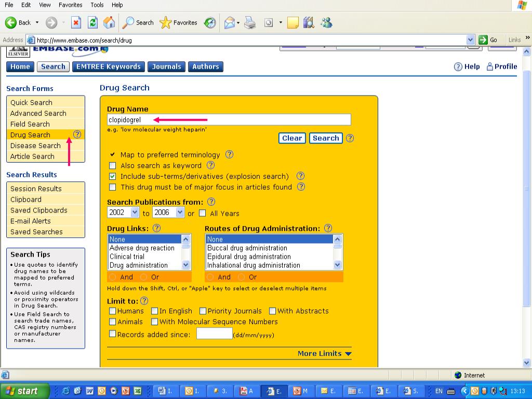Open Session Results link

pyautogui.click(x=36, y=189)
